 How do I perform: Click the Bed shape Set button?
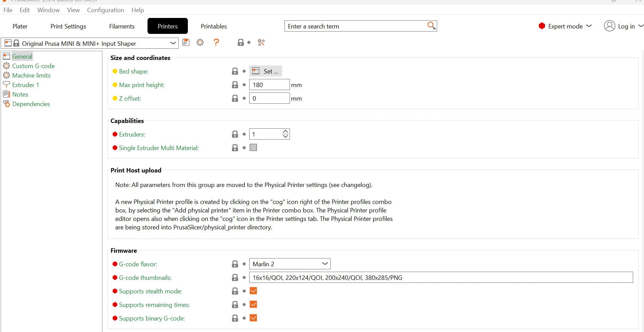266,71
